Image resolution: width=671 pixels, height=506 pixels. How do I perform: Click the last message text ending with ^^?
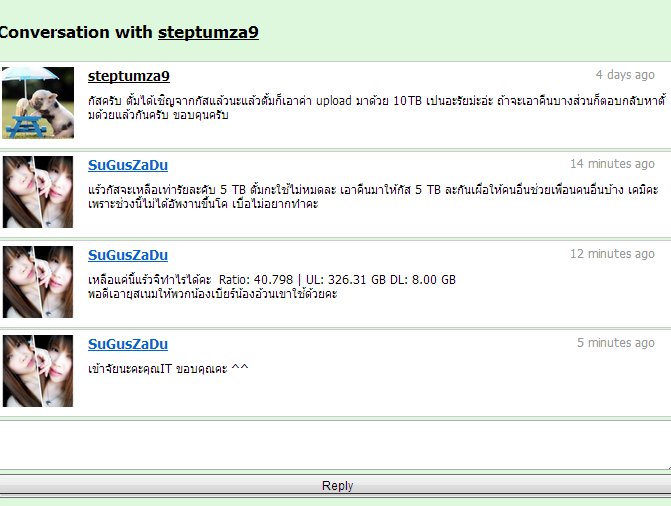coord(168,368)
